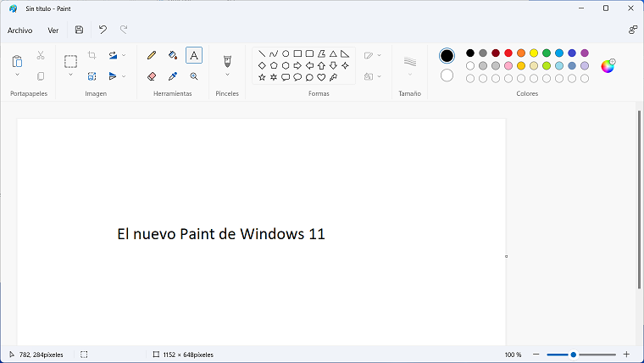Select Color 1 black foreground circle

[447, 56]
